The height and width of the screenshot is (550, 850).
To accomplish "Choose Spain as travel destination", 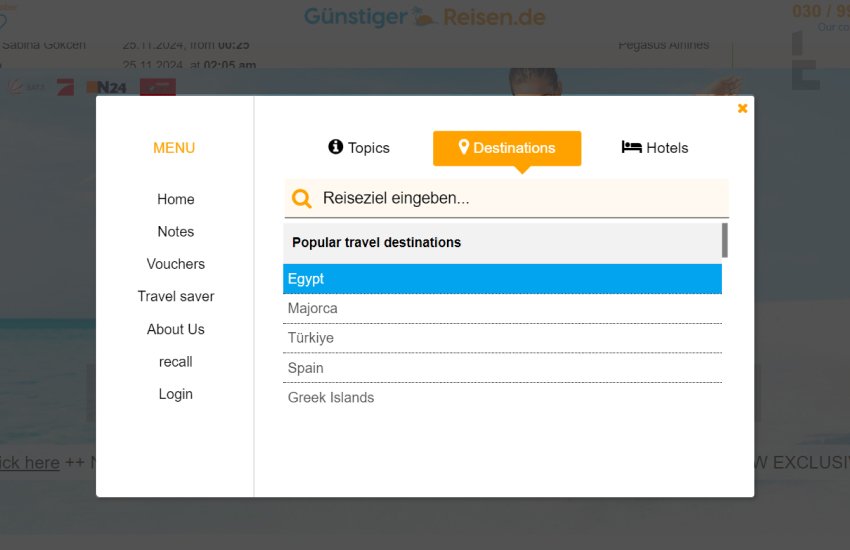I will (502, 368).
